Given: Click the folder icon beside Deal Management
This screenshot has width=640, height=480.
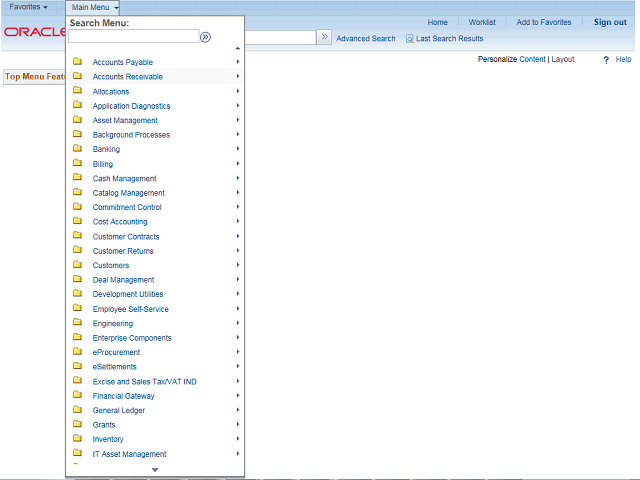Looking at the screenshot, I should point(77,279).
